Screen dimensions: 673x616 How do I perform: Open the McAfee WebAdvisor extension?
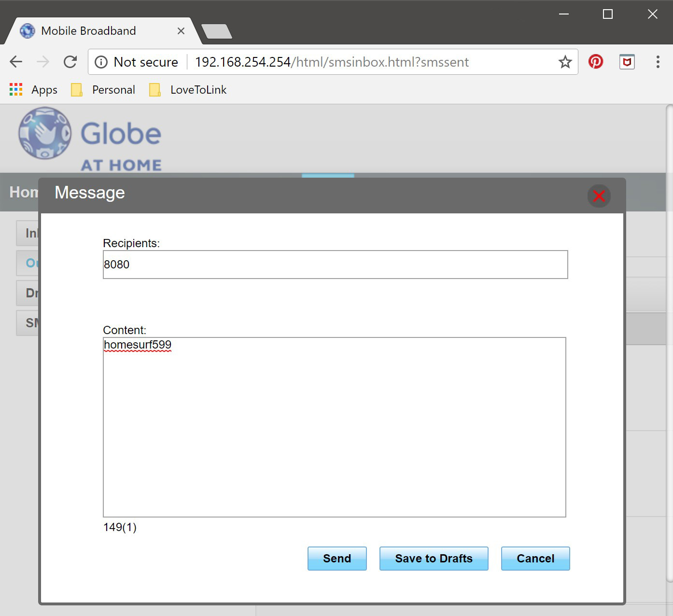pos(626,62)
